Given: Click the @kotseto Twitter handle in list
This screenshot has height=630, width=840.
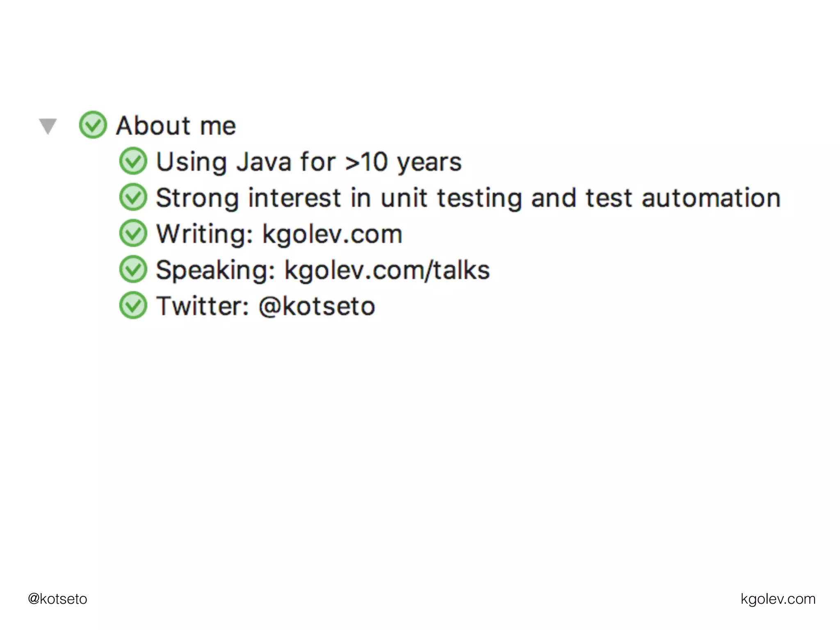Looking at the screenshot, I should point(317,306).
